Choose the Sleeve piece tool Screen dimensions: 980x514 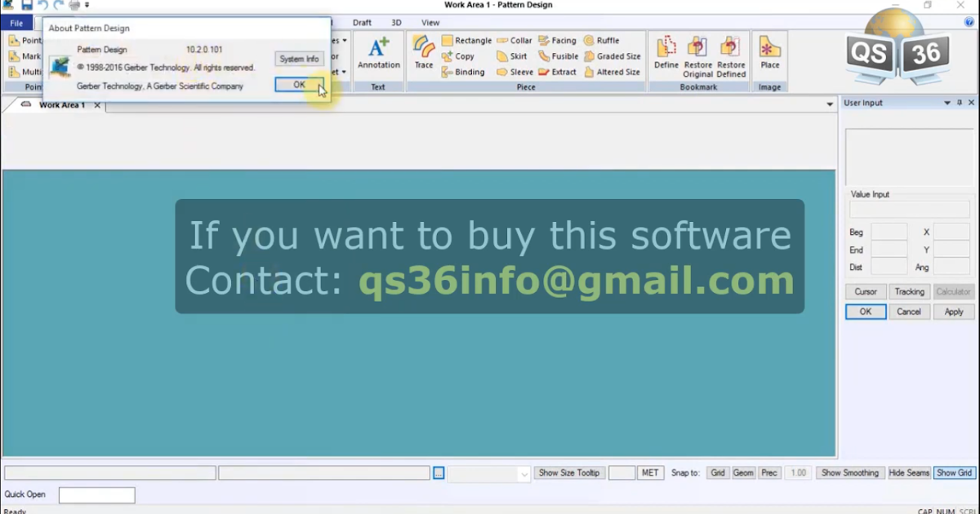click(514, 72)
